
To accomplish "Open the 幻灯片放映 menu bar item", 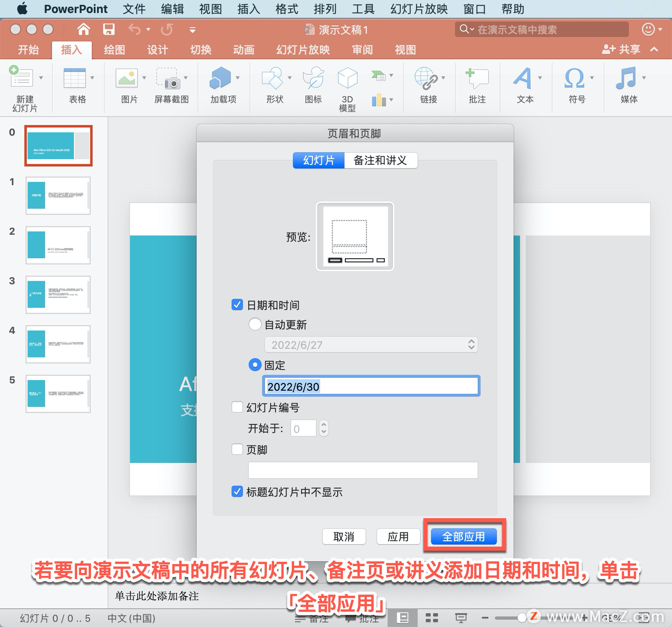I will pos(419,9).
